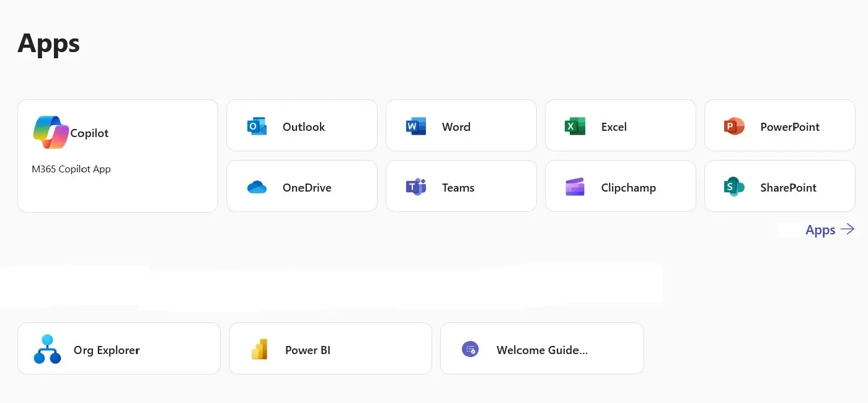Launch Org Explorer
The width and height of the screenshot is (868, 403).
click(x=118, y=348)
